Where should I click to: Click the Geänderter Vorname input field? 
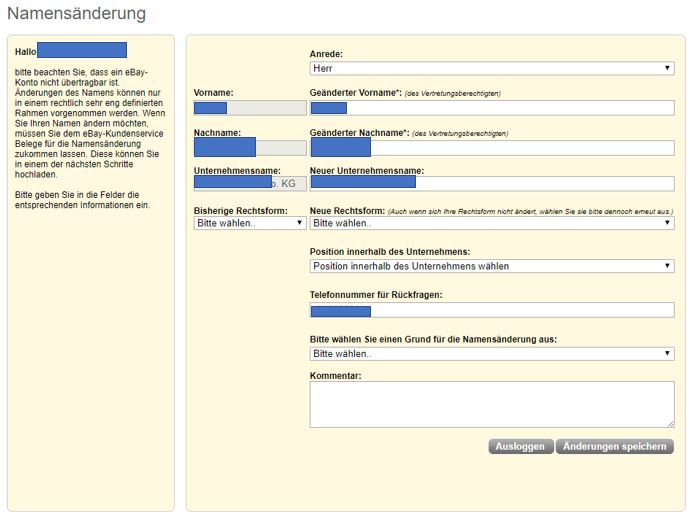[x=492, y=108]
